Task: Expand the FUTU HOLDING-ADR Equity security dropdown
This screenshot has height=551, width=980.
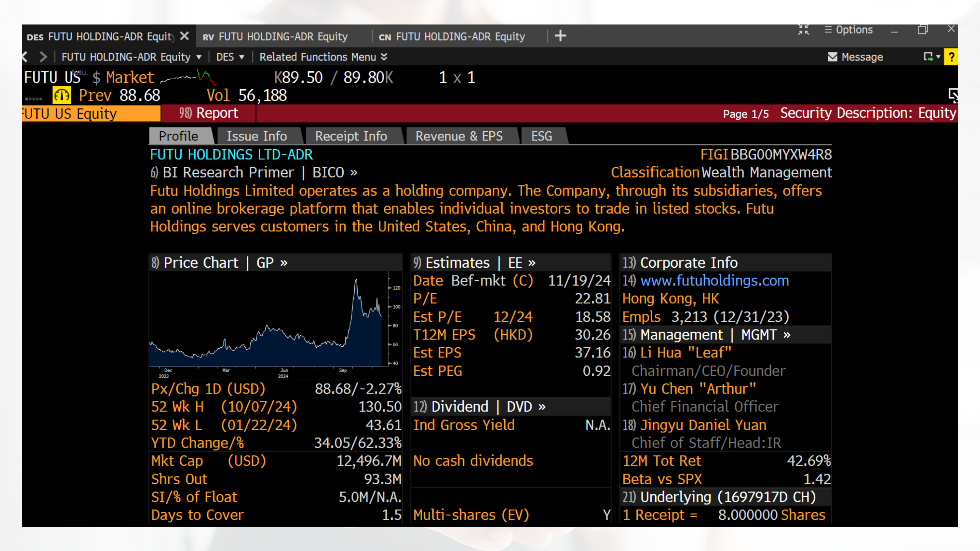Action: click(199, 57)
